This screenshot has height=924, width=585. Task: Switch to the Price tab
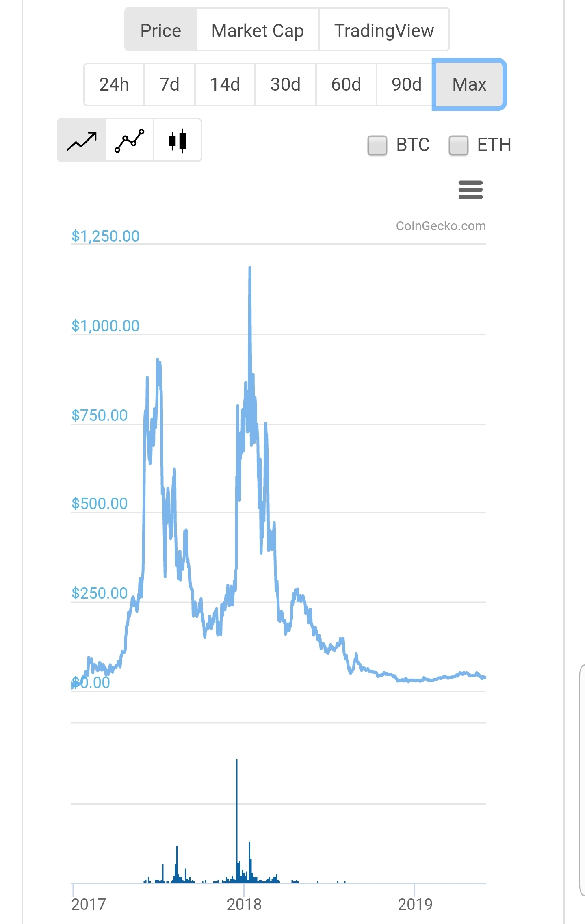click(161, 30)
